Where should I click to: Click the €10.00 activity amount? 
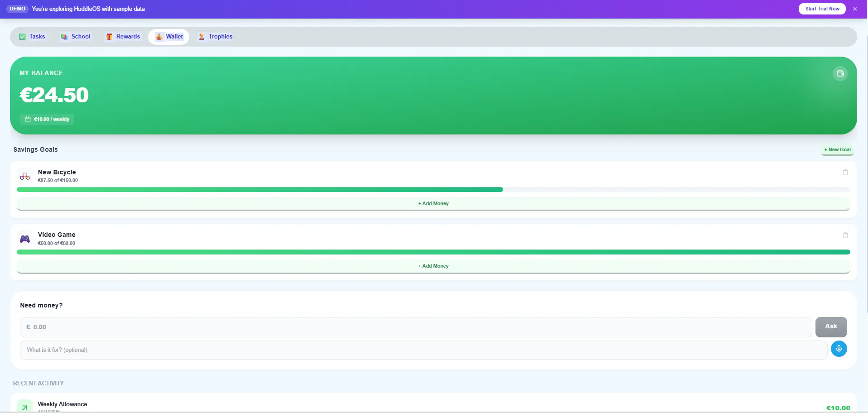838,408
